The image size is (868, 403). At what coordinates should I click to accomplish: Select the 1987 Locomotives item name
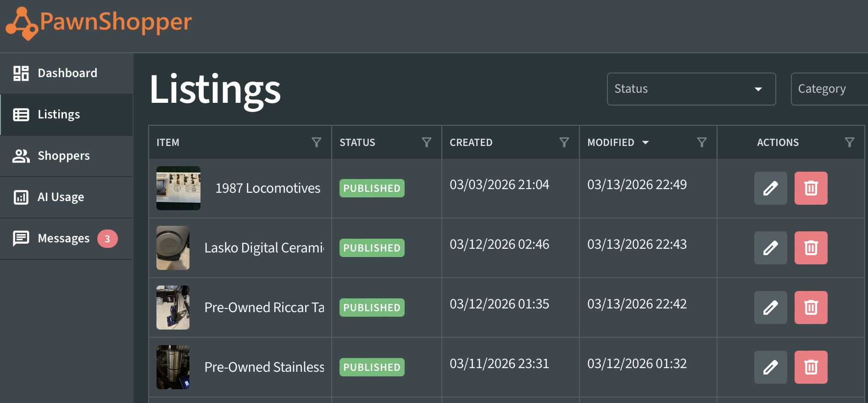point(268,188)
